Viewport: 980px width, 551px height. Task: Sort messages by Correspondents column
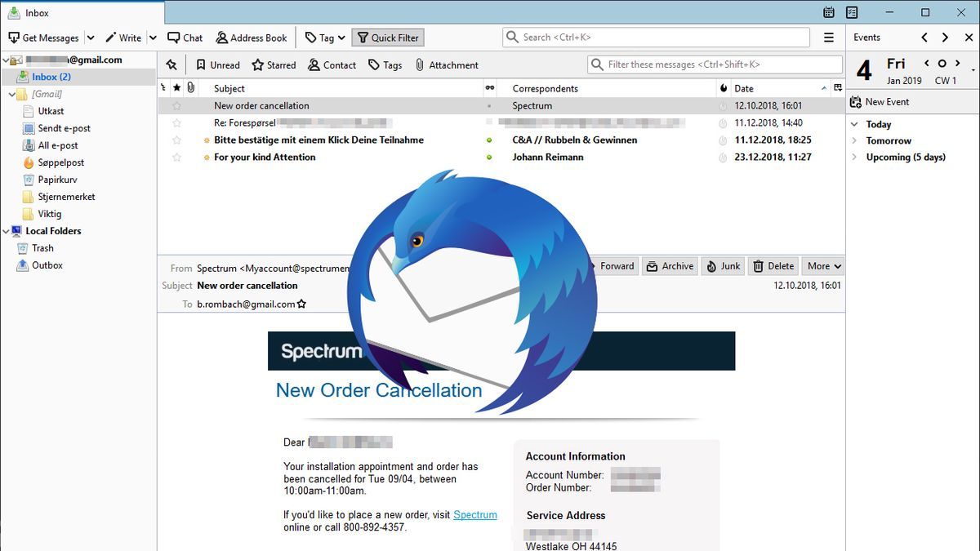pyautogui.click(x=607, y=88)
